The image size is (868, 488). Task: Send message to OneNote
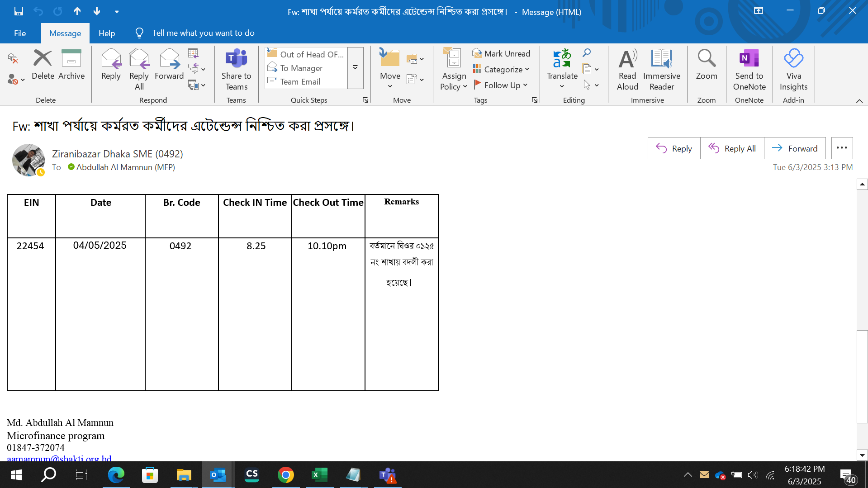749,70
